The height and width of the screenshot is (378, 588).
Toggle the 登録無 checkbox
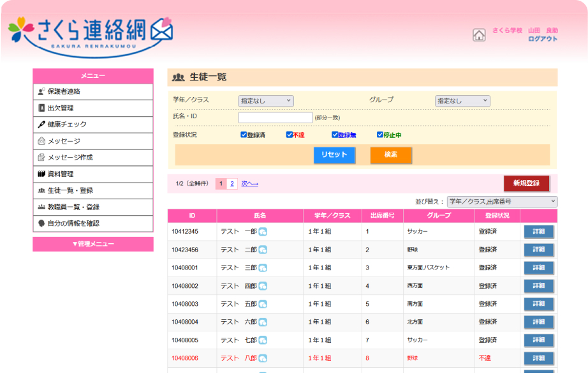point(335,134)
